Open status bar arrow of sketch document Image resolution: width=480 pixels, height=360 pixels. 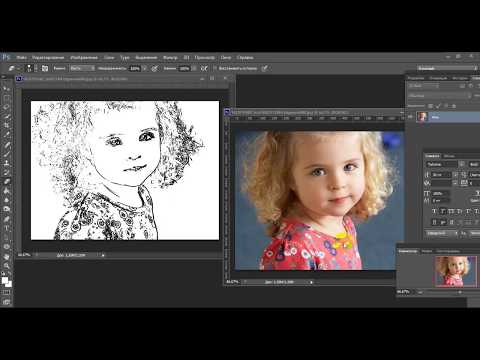103,255
